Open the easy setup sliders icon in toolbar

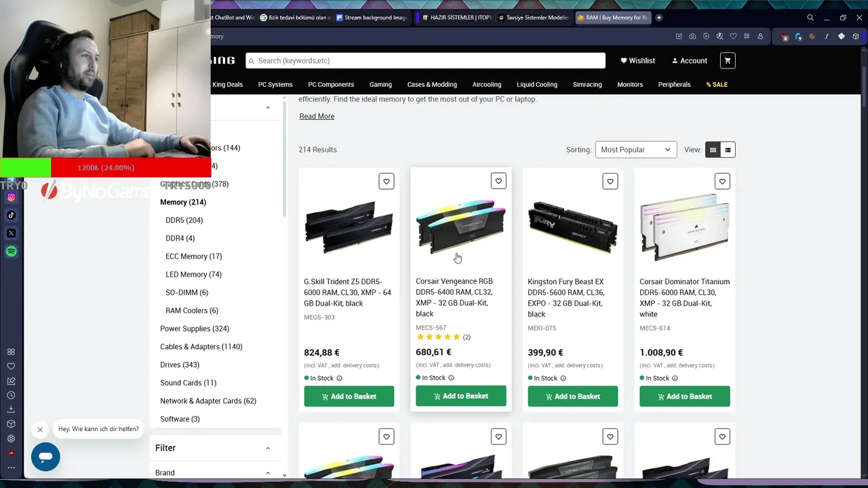[x=747, y=37]
